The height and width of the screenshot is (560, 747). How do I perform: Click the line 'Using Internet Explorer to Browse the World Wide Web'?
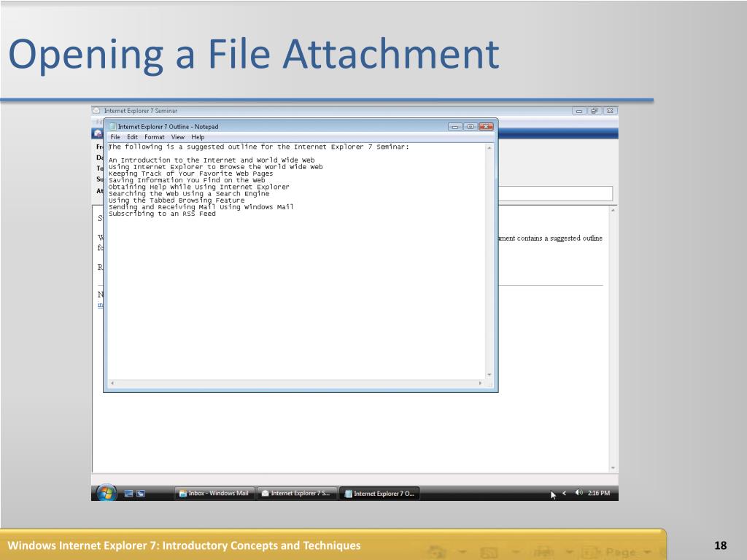coord(215,167)
